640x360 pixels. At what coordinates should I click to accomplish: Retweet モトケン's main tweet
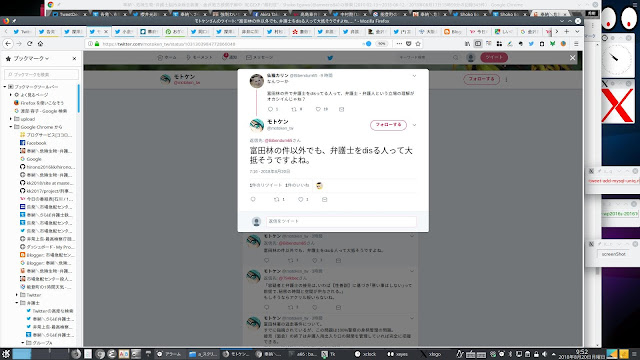click(278, 199)
